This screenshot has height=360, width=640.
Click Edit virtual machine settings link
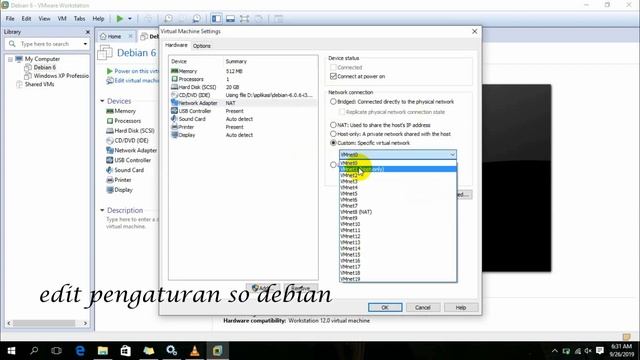[x=133, y=80]
